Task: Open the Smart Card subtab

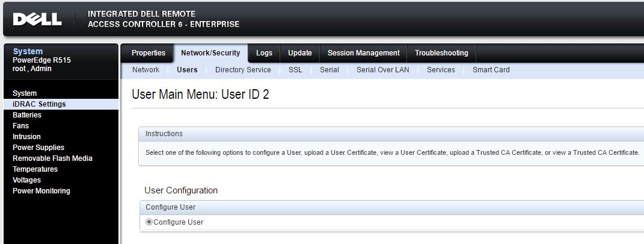Action: (x=491, y=70)
